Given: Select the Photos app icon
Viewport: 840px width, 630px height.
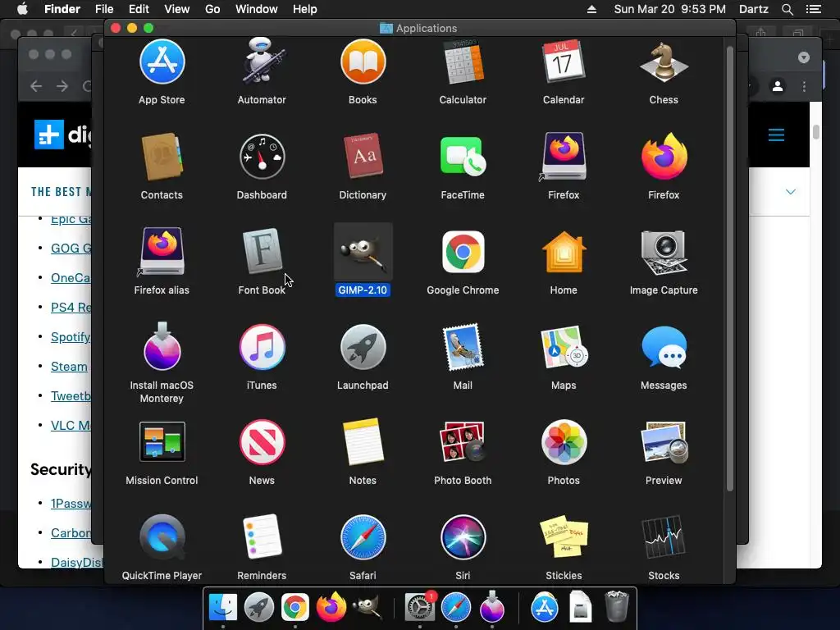Looking at the screenshot, I should click(x=564, y=442).
